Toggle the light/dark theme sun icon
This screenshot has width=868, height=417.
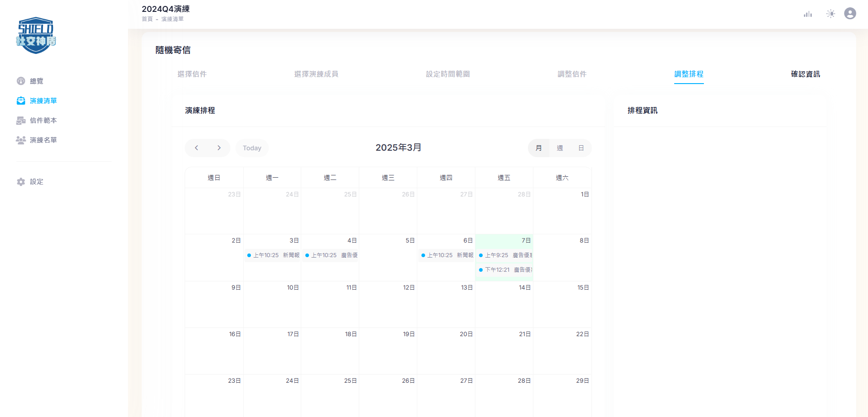coord(831,14)
